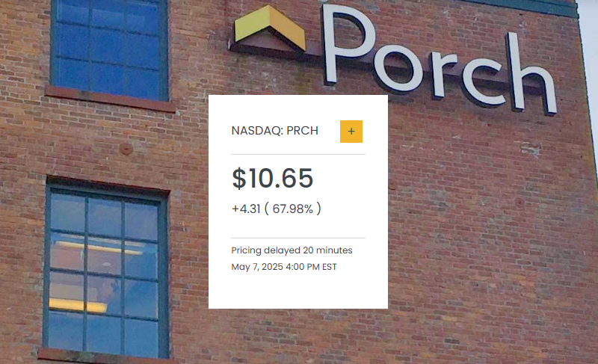
Task: Click the Pricing delayed 20 minutes note
Action: 292,250
